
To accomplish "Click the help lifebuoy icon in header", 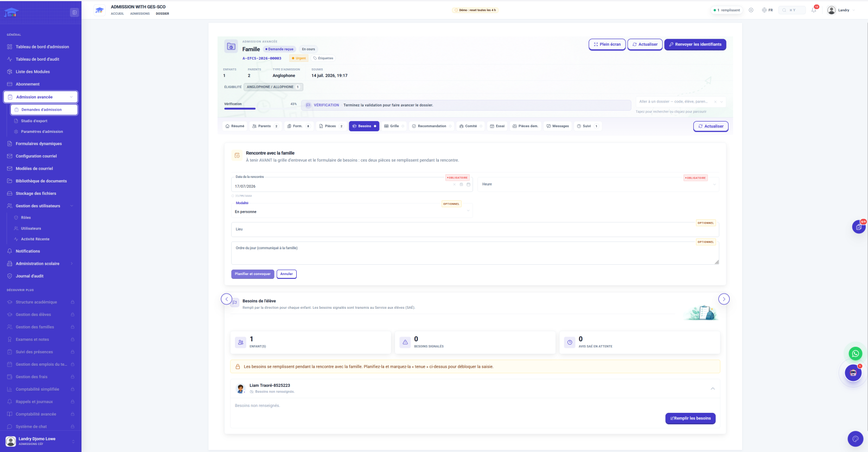I will [751, 10].
